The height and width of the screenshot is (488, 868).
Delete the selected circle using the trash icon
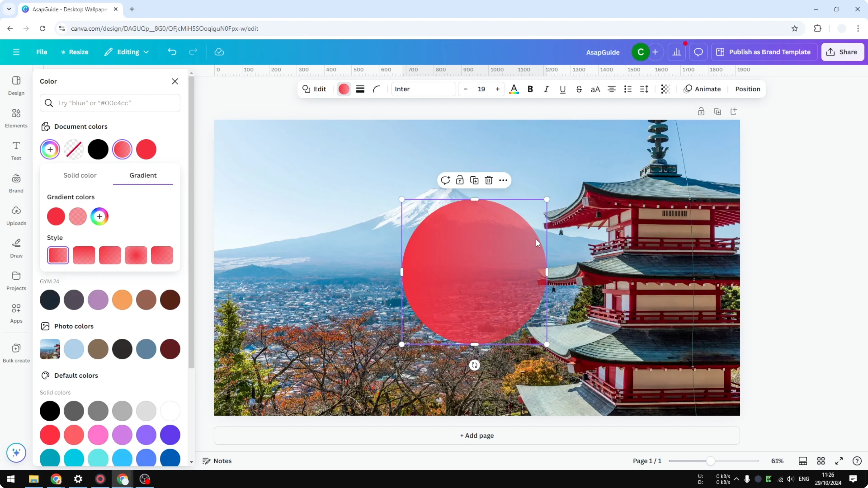(x=488, y=180)
